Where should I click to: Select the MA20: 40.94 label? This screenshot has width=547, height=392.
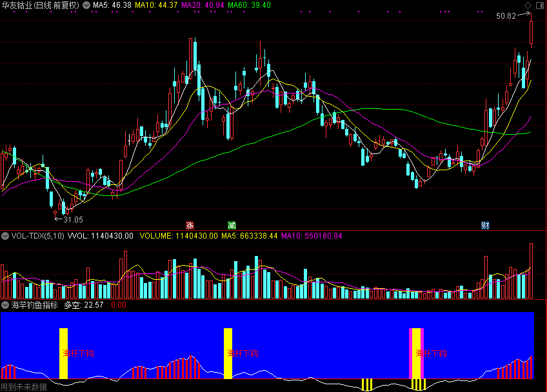(203, 5)
